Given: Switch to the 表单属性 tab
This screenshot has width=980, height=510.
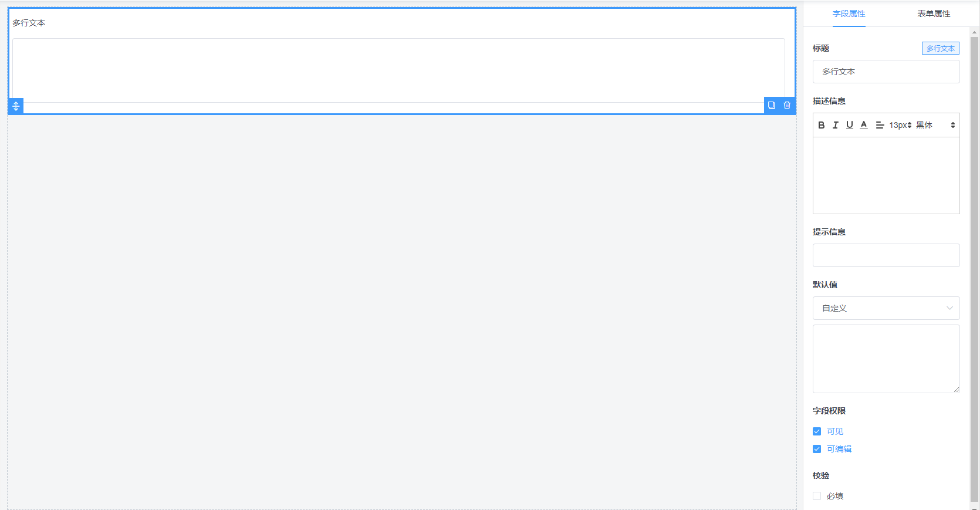Looking at the screenshot, I should (x=934, y=13).
